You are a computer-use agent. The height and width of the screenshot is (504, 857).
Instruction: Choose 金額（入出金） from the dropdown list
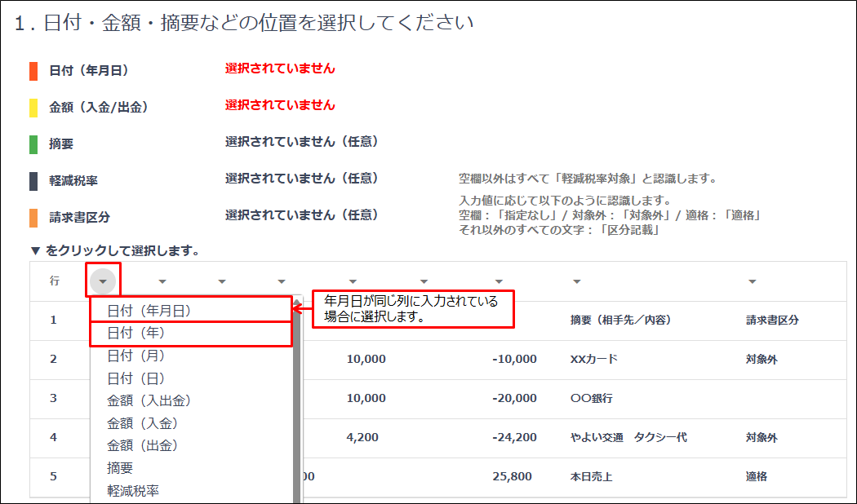click(x=191, y=400)
